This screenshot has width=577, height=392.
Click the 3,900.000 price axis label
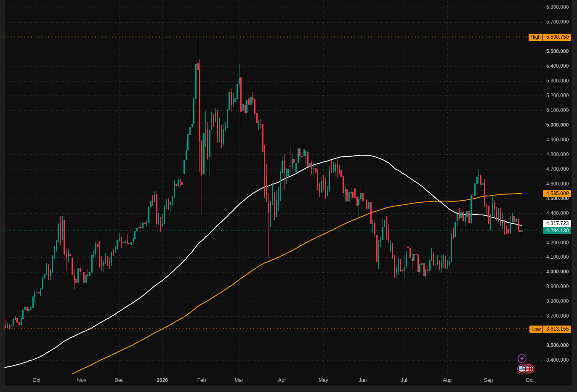tap(557, 286)
